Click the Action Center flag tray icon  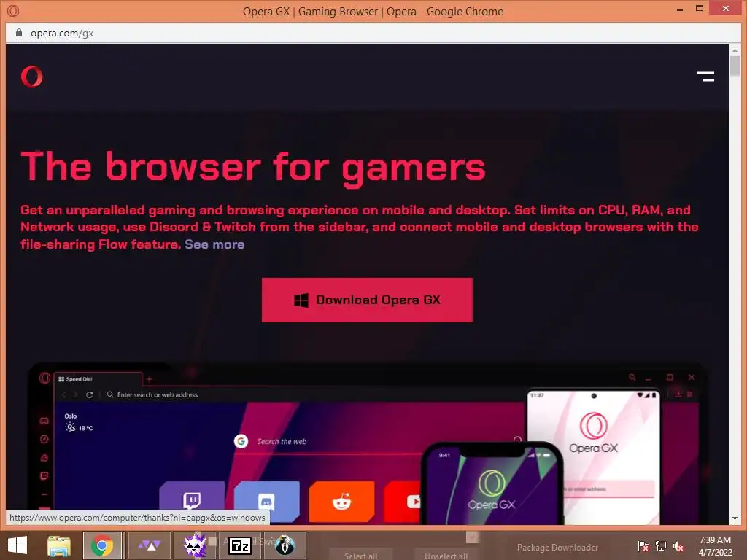coord(643,546)
